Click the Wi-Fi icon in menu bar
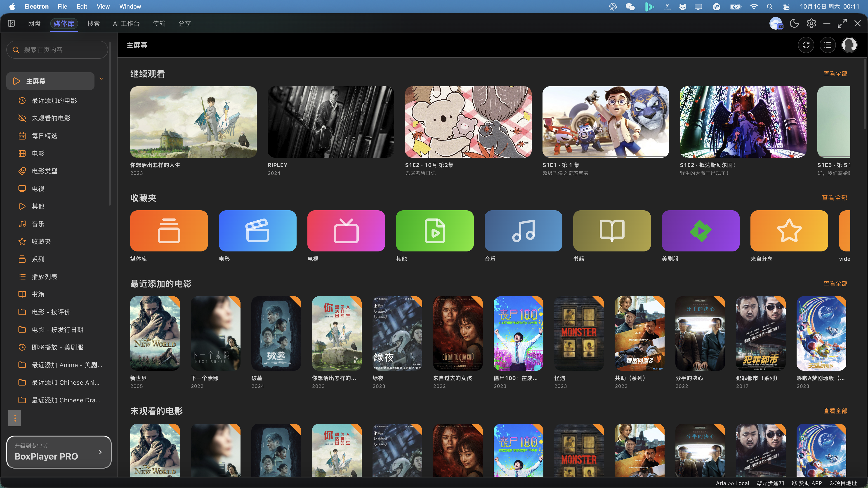Viewport: 868px width, 488px height. [x=754, y=6]
